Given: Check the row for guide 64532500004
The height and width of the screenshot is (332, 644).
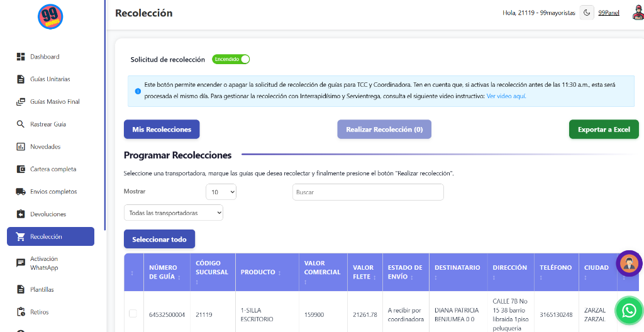Looking at the screenshot, I should pos(133,314).
